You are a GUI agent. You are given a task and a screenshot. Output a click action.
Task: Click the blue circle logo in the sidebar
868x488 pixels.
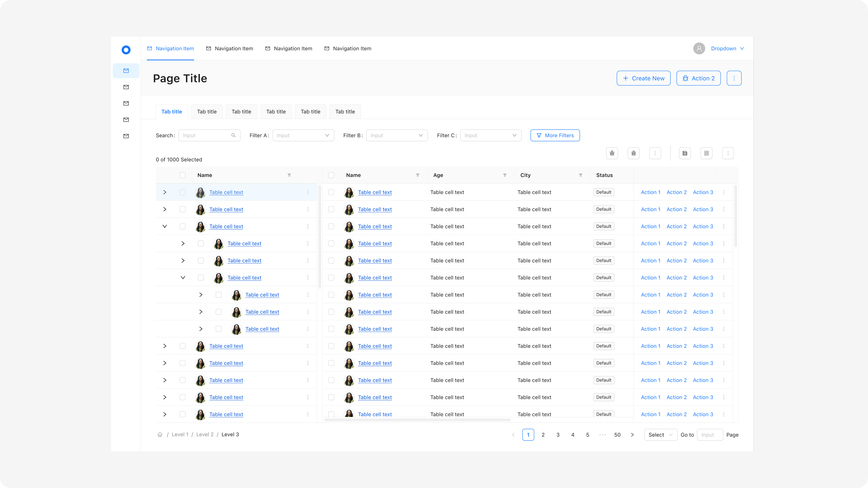tap(126, 50)
